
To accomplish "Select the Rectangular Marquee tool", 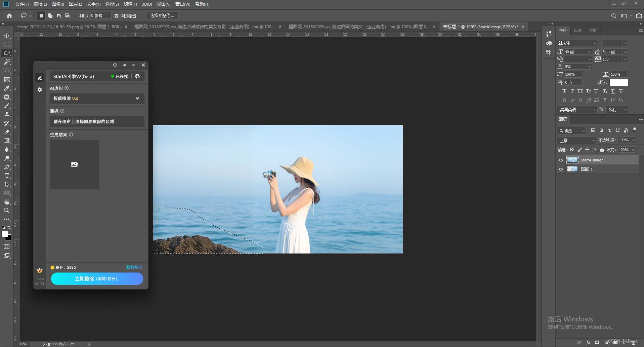I will pos(7,44).
